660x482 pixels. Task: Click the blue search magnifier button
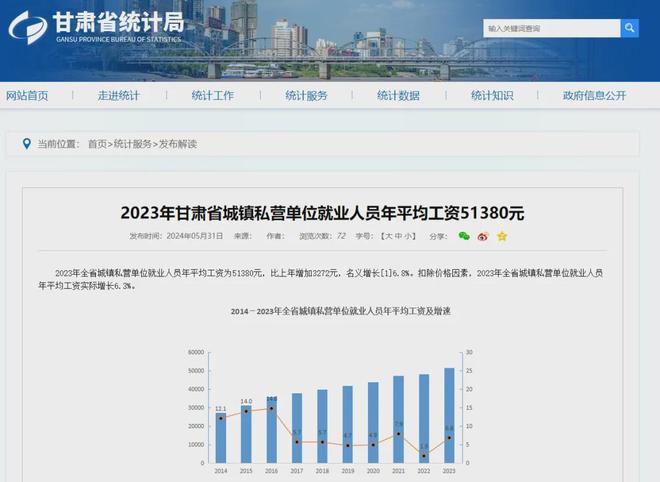coord(629,28)
